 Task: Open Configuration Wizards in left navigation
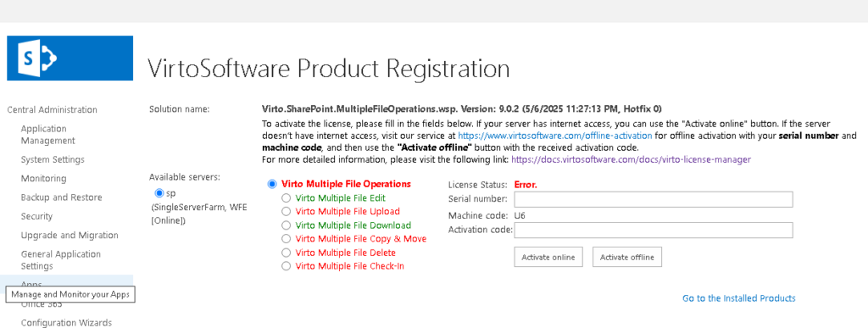pyautogui.click(x=66, y=322)
